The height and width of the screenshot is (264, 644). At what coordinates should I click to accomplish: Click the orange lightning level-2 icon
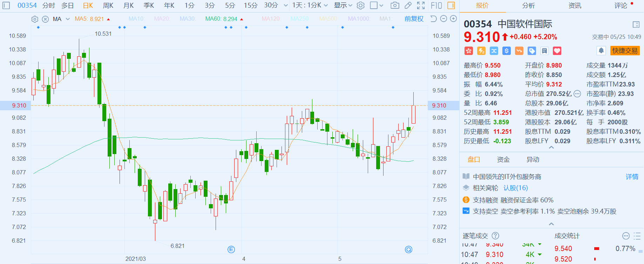point(481,51)
